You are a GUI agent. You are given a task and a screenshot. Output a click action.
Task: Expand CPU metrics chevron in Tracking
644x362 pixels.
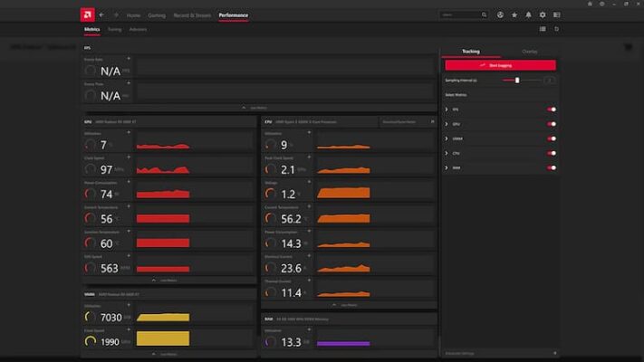(x=447, y=153)
